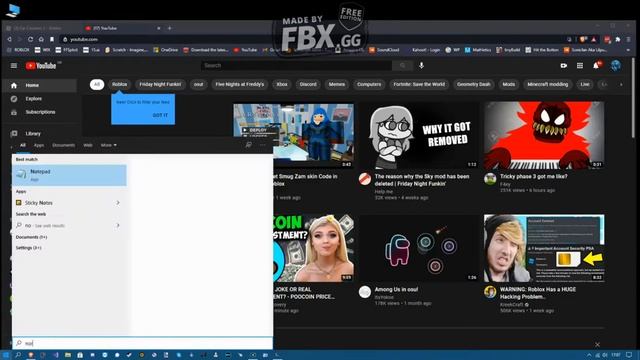Open Subscriptions in YouTube sidebar
Screen dimensions: 640x360
(x=39, y=112)
